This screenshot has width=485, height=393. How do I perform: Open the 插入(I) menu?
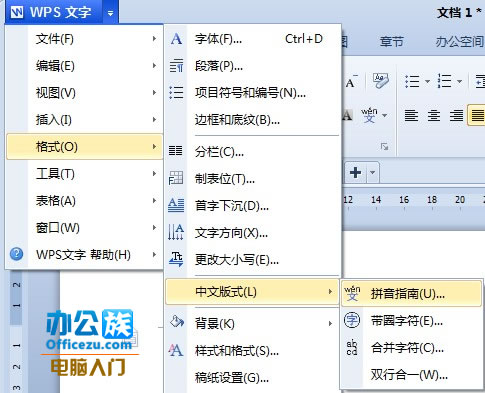(x=84, y=120)
